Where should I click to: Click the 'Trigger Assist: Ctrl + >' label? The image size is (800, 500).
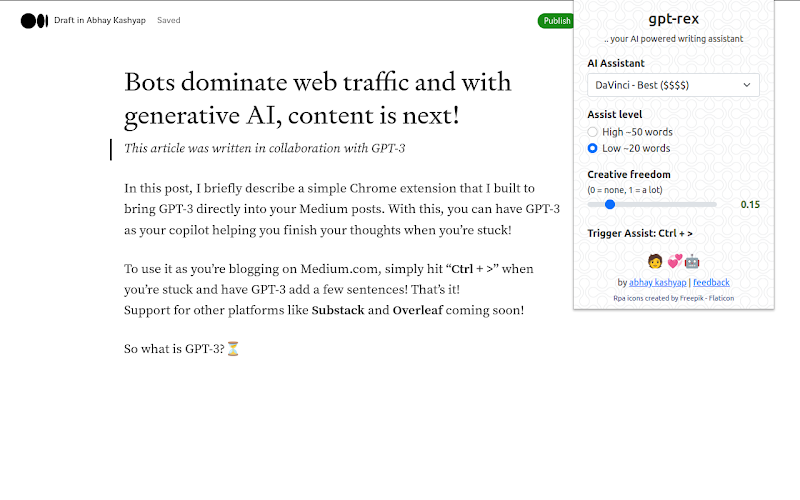click(x=640, y=233)
